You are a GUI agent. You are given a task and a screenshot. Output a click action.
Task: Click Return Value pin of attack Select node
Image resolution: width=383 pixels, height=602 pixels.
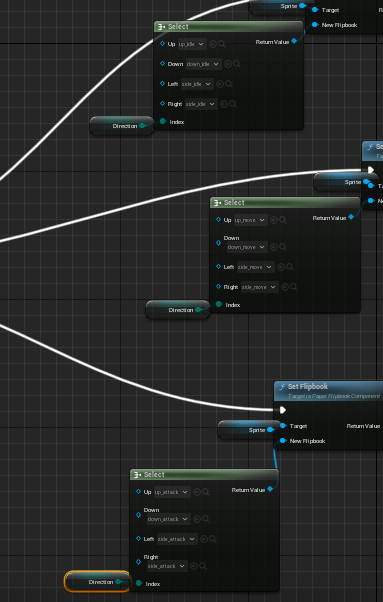[270, 489]
